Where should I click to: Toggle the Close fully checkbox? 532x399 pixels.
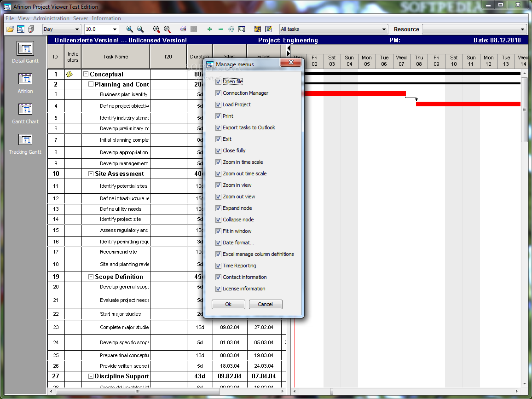tap(218, 151)
